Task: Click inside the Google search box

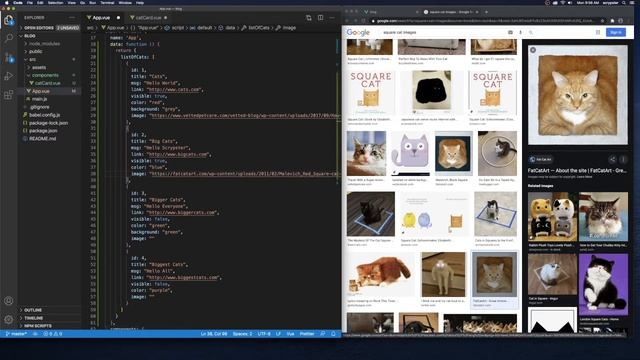Action: point(443,32)
